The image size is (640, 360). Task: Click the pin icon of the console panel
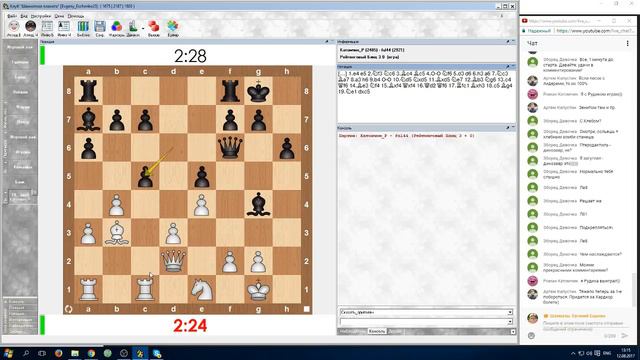click(508, 128)
